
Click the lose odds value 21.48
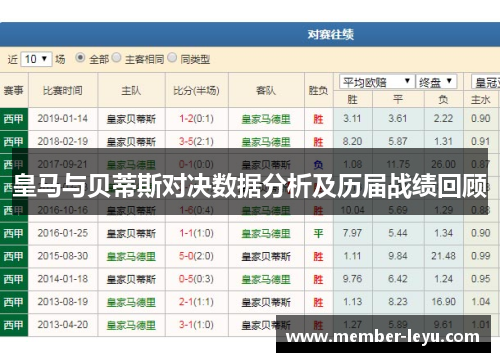point(443,256)
